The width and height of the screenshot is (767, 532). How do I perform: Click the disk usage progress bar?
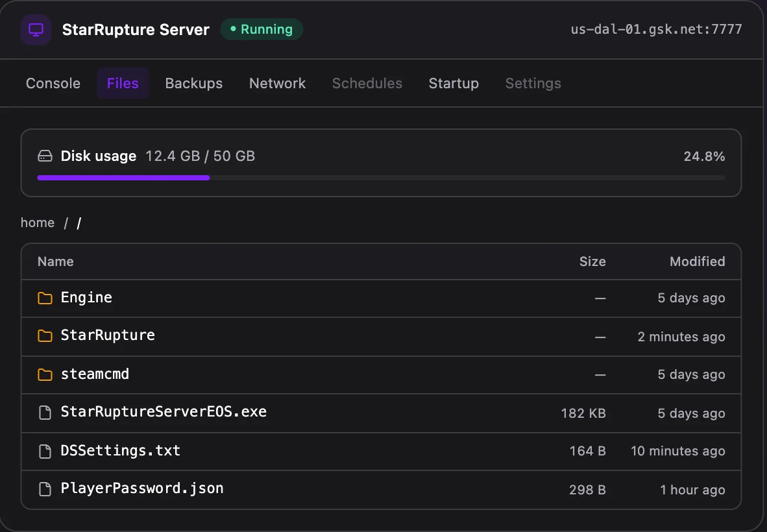(381, 178)
